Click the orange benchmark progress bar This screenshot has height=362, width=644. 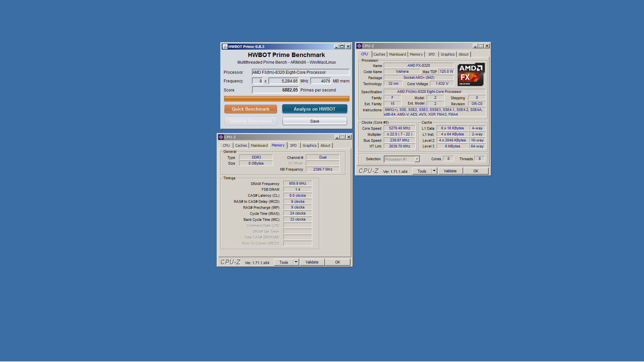pyautogui.click(x=287, y=99)
